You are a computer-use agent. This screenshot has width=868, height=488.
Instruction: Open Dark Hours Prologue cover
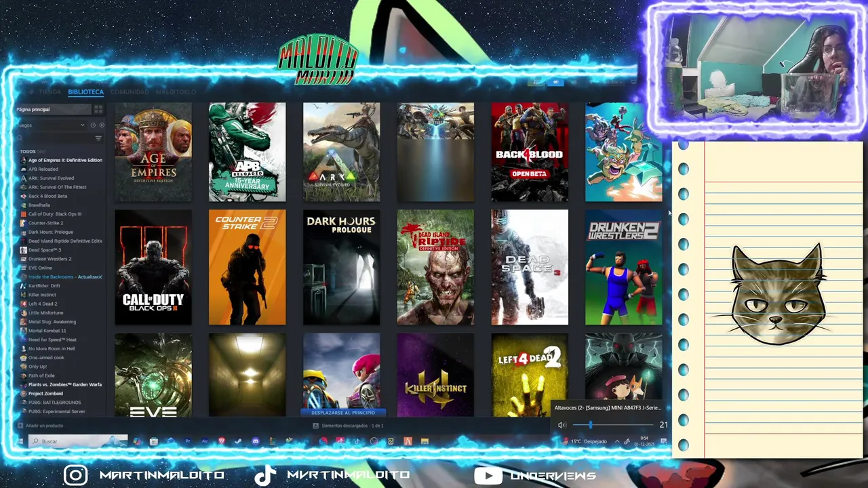coord(342,267)
